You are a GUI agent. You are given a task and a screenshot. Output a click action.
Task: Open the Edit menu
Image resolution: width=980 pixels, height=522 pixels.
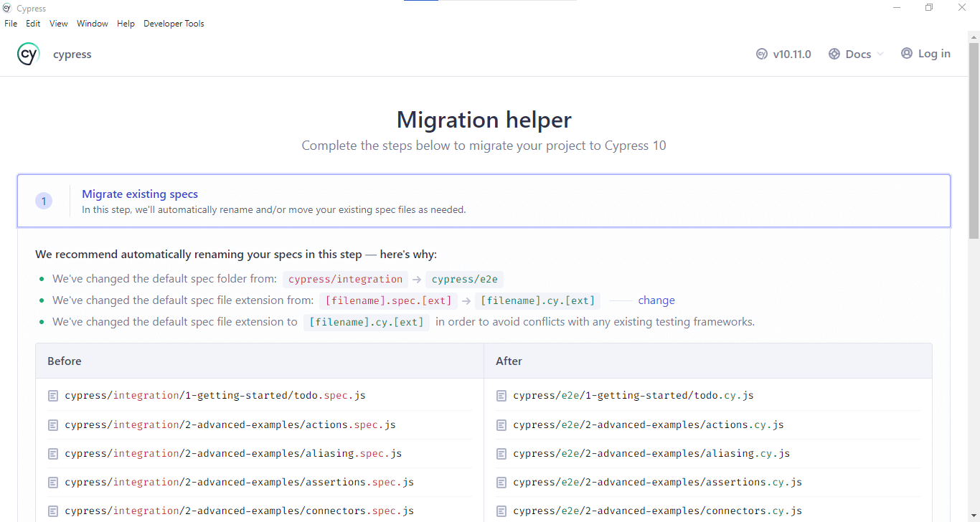(x=33, y=23)
